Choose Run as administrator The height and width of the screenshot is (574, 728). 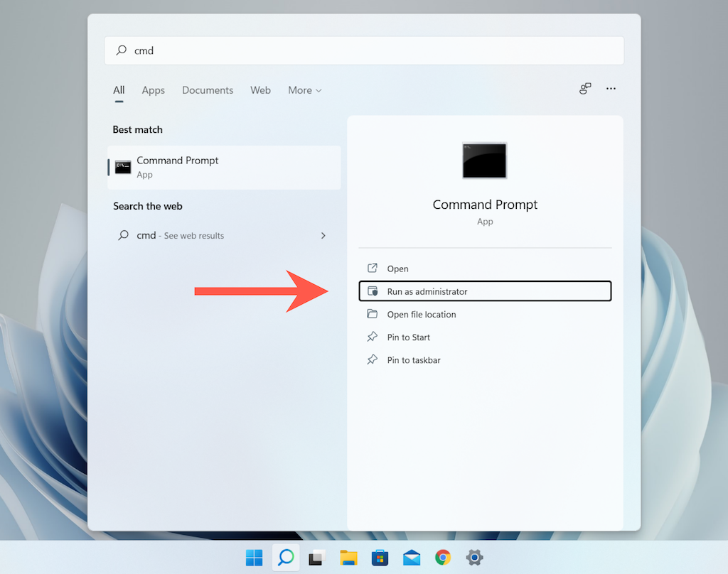click(485, 291)
